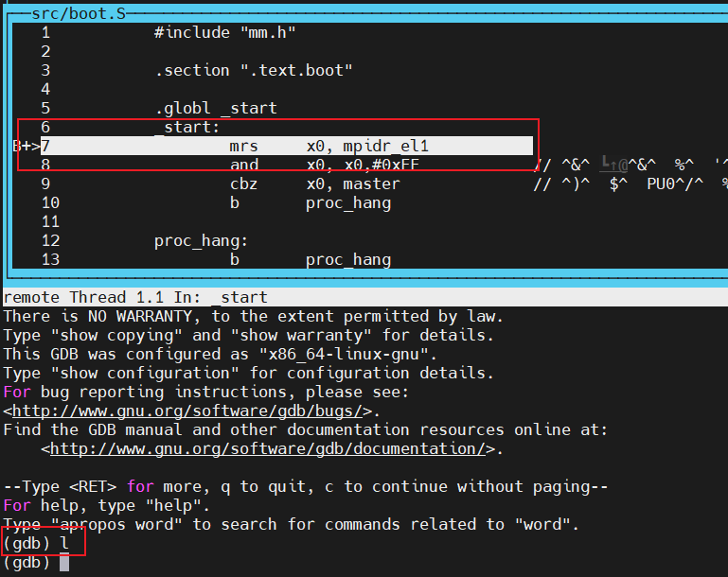Click the '(gdb) l' command line

[x=36, y=544]
